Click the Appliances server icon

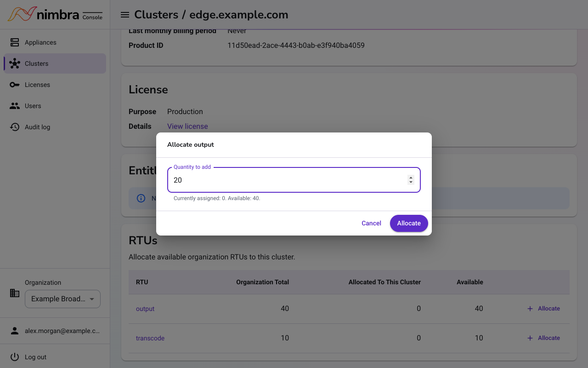click(15, 42)
